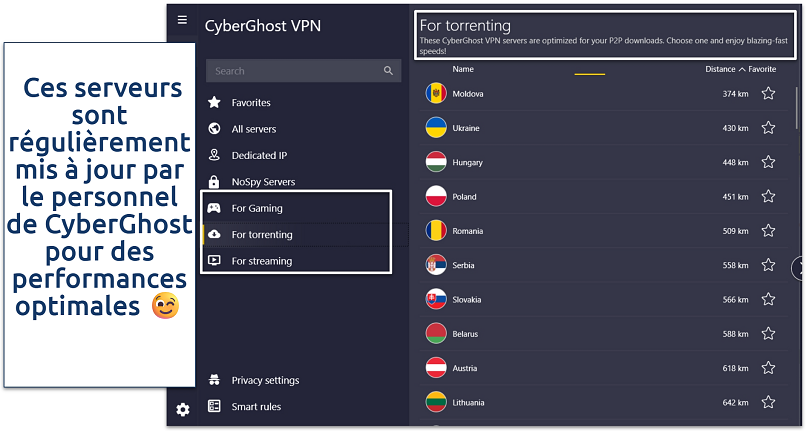Select the Moldova flag icon
This screenshot has height=431, width=806.
(x=436, y=94)
